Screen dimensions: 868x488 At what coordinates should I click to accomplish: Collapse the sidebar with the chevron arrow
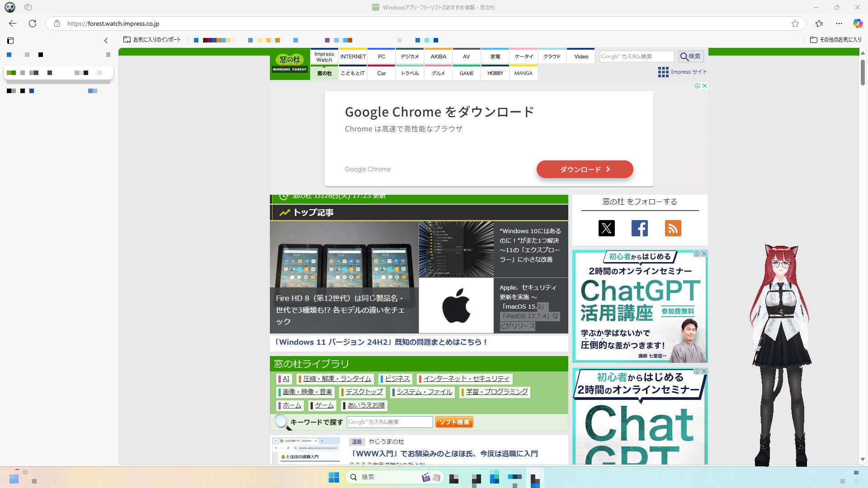(x=106, y=41)
